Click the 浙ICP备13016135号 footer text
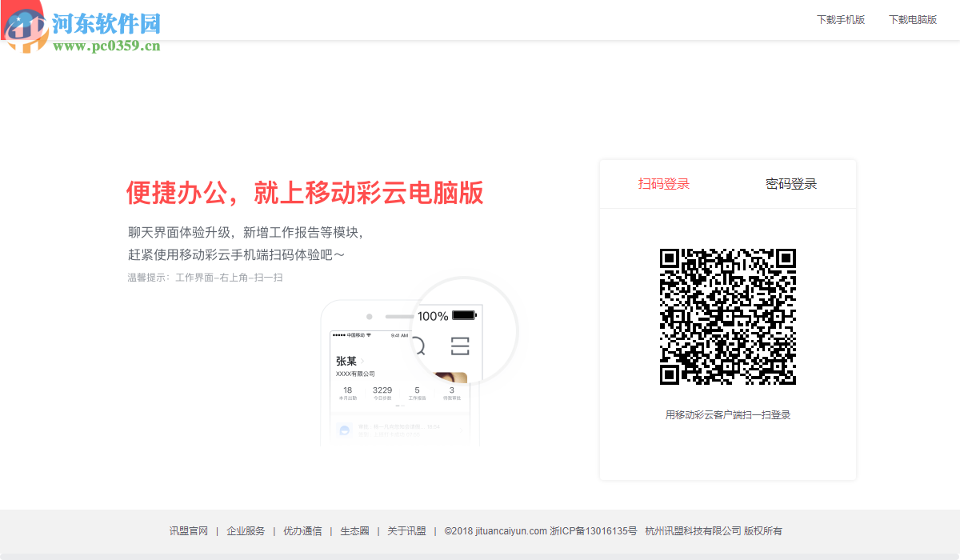The height and width of the screenshot is (560, 960). tap(594, 531)
